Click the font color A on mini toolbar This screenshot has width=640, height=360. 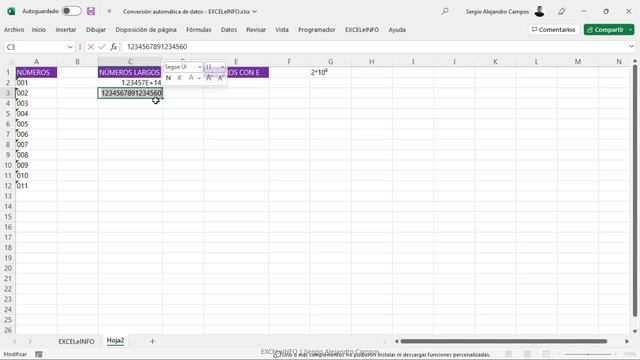pos(191,78)
